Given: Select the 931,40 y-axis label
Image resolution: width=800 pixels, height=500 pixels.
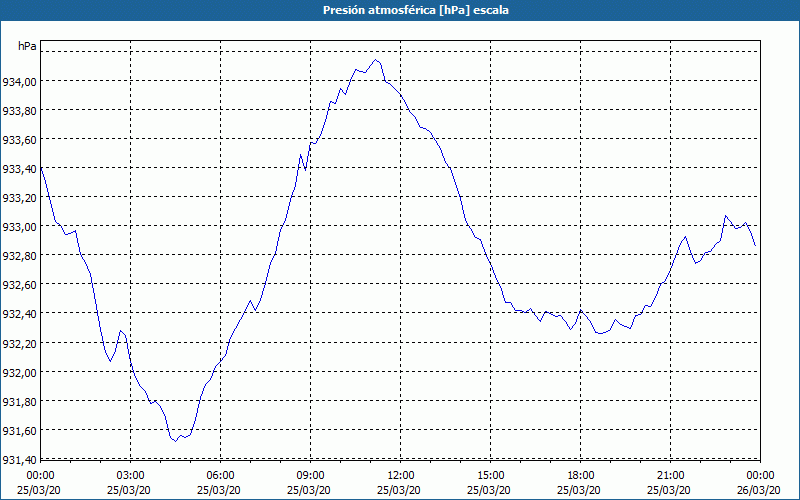Looking at the screenshot, I should coord(19,459).
